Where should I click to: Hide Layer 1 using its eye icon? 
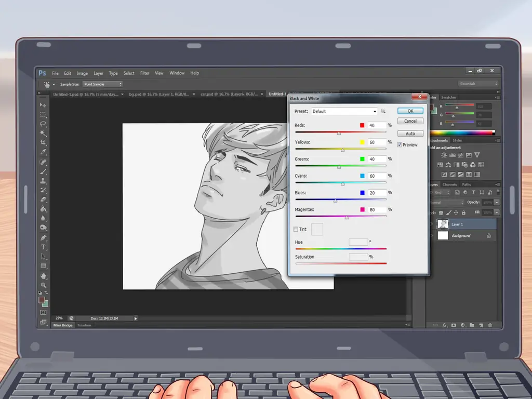point(432,224)
